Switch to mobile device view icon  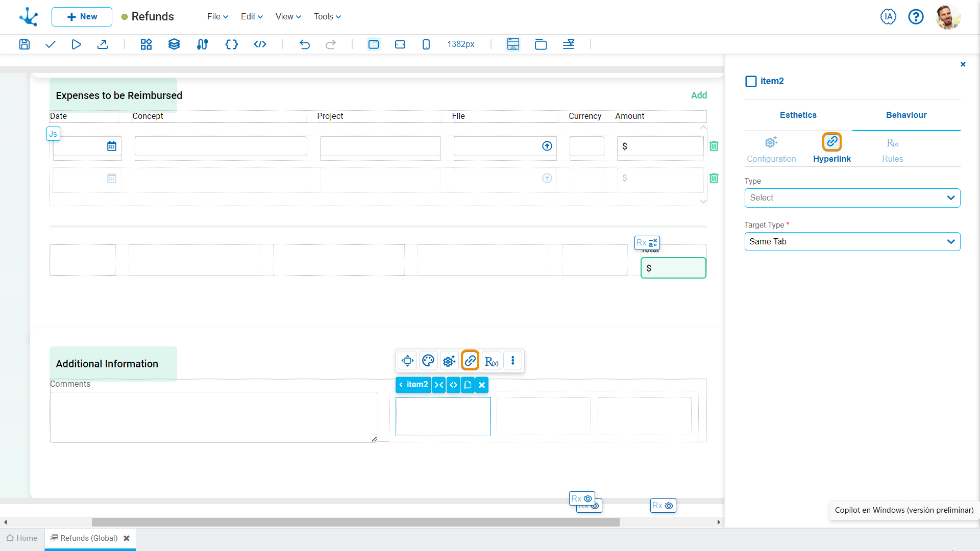(x=426, y=44)
